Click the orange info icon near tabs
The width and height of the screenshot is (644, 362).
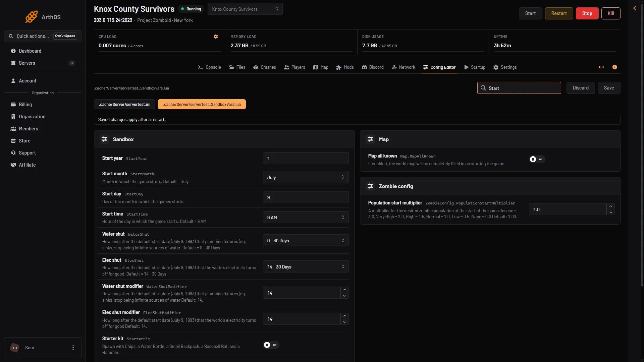[x=614, y=67]
